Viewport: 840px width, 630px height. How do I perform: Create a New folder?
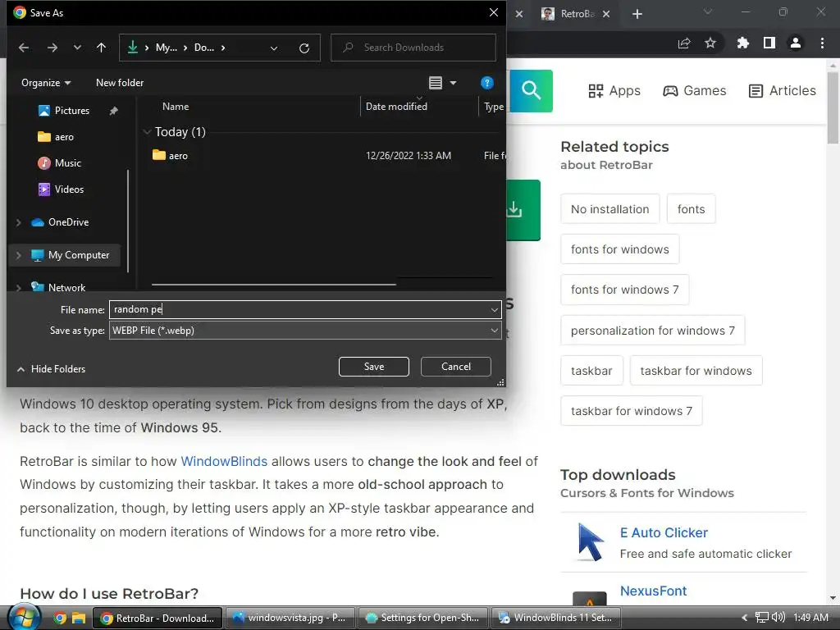point(120,83)
